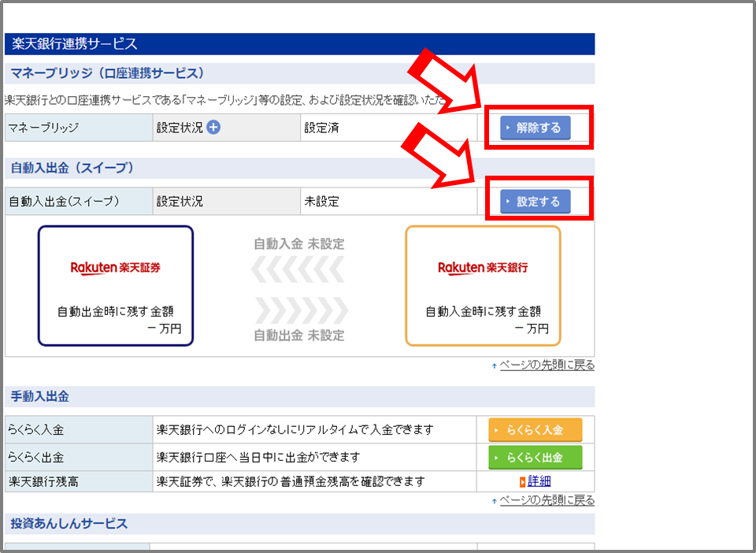This screenshot has height=553, width=756.
Task: Click the orange らくらく入金 button
Action: point(535,430)
